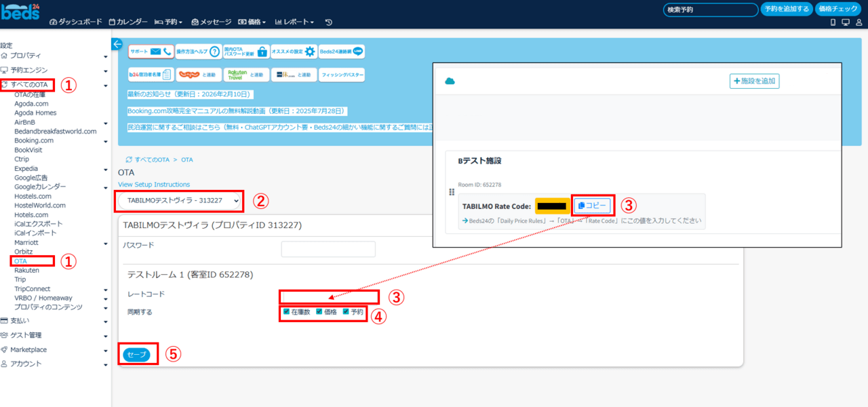Click the desktop monitor icon at top right
The image size is (868, 407).
coord(845,22)
